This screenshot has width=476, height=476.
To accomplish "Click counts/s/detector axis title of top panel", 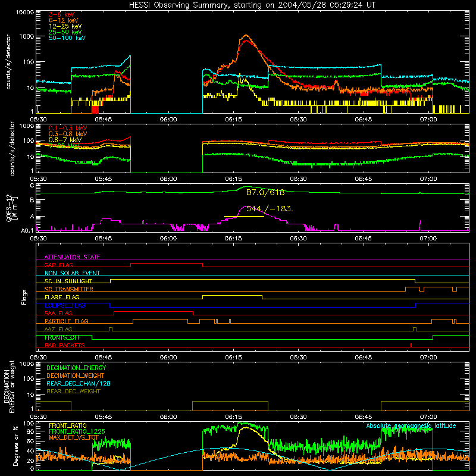I will click(x=8, y=62).
